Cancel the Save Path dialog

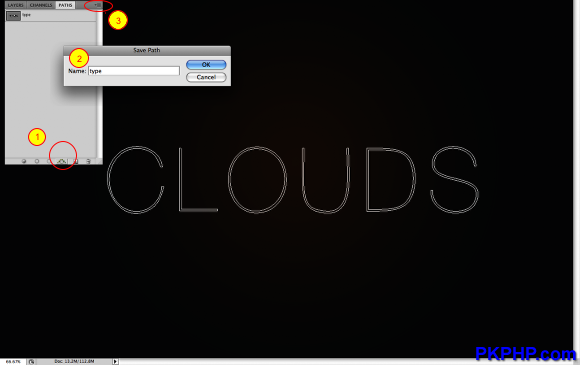coord(206,77)
